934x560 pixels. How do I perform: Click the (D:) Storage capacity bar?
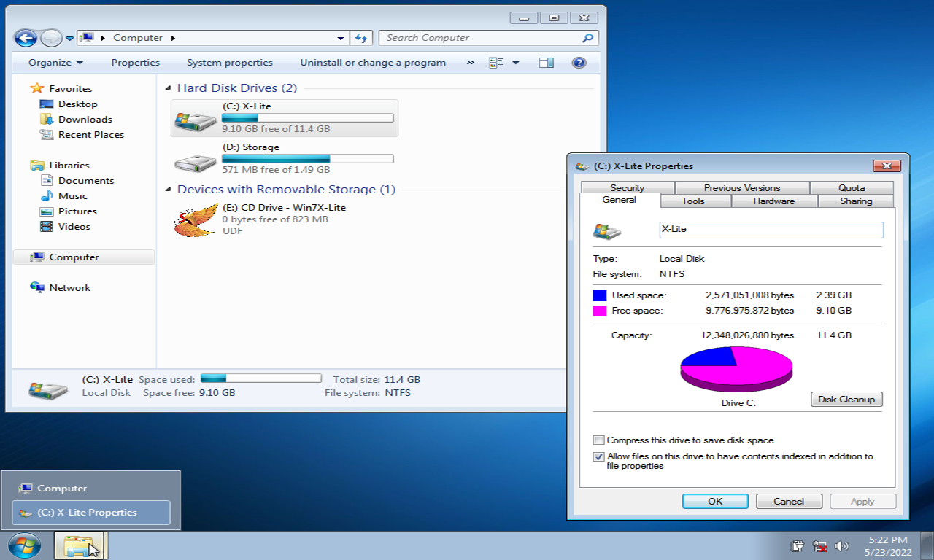(x=307, y=158)
